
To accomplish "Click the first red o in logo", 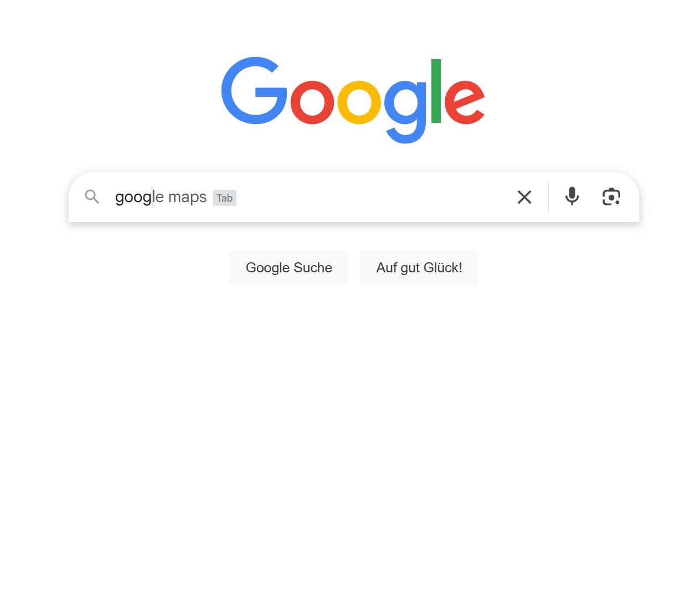I will click(x=312, y=102).
